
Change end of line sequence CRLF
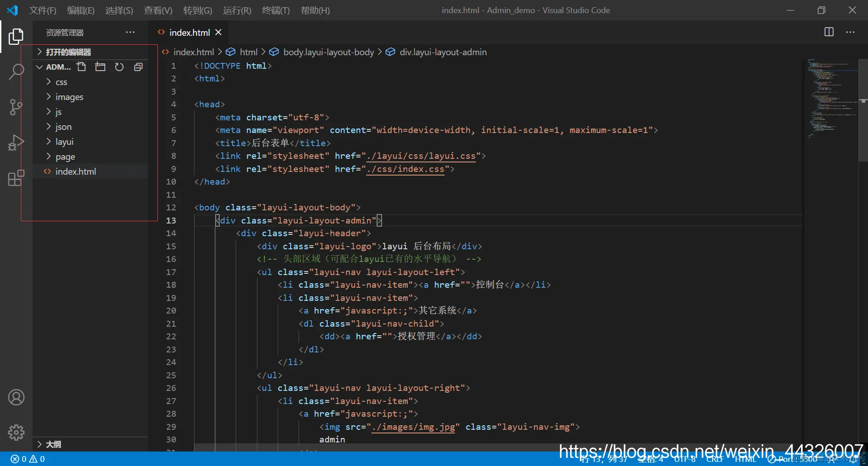pyautogui.click(x=715, y=459)
